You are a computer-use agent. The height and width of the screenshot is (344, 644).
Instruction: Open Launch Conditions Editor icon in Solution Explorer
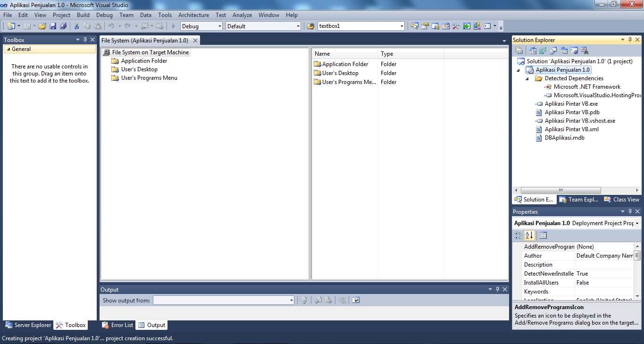(x=585, y=50)
